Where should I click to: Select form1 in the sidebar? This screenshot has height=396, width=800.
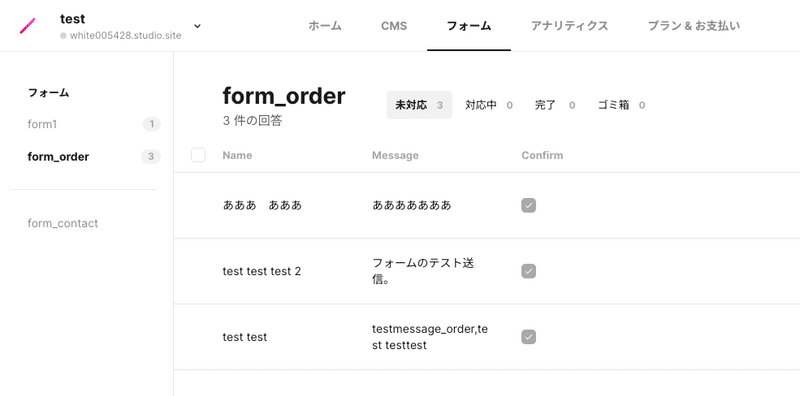pos(42,124)
